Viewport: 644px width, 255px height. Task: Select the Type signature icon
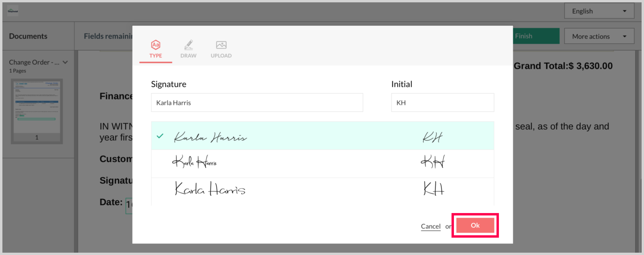(155, 45)
